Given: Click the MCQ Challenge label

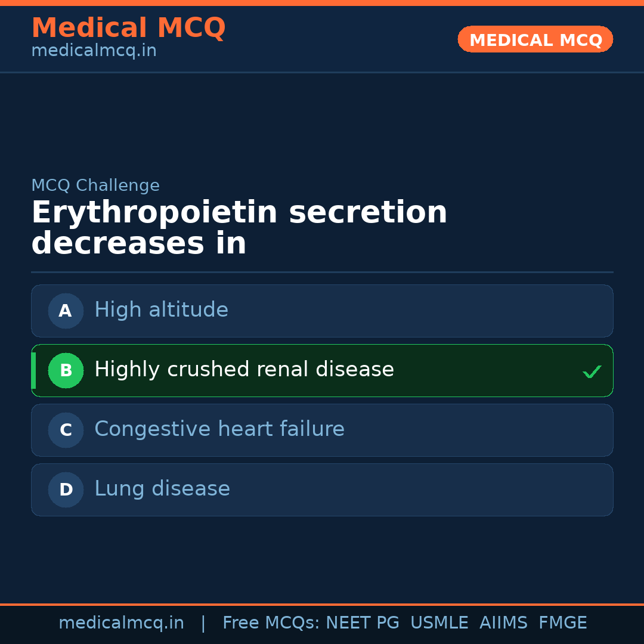Looking at the screenshot, I should point(95,185).
